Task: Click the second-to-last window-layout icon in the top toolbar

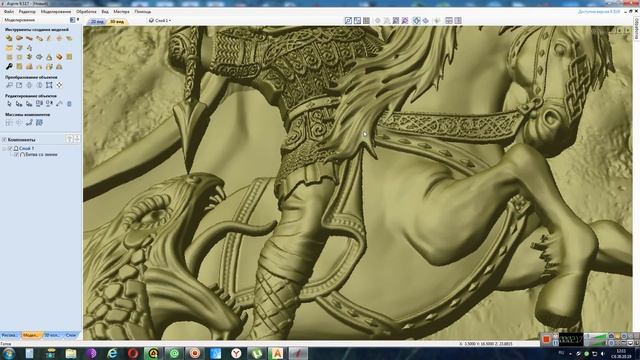Action: 449,20
